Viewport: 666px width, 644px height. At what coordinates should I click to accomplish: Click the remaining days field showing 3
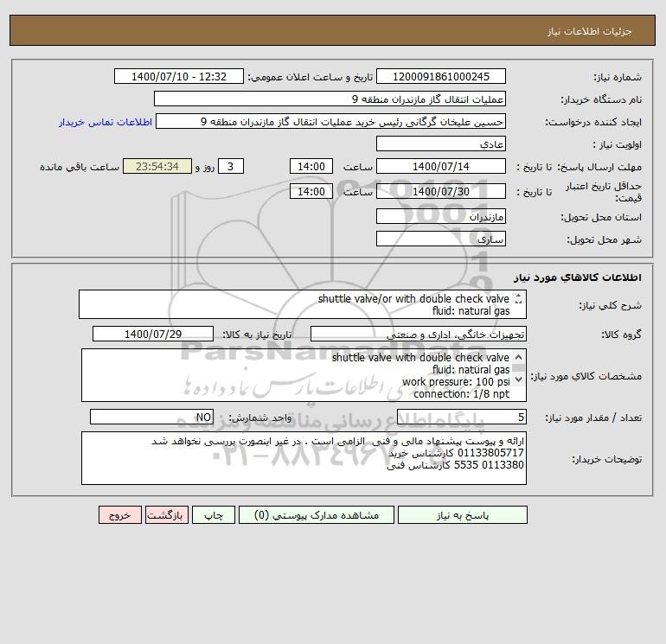pyautogui.click(x=231, y=167)
